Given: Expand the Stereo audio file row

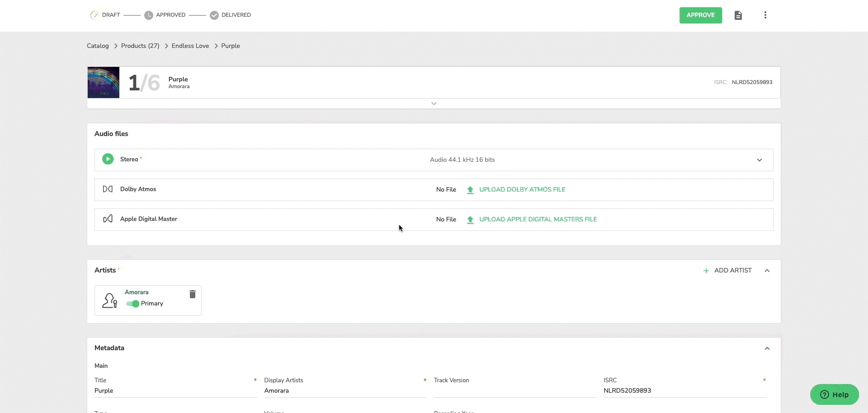Looking at the screenshot, I should tap(759, 160).
